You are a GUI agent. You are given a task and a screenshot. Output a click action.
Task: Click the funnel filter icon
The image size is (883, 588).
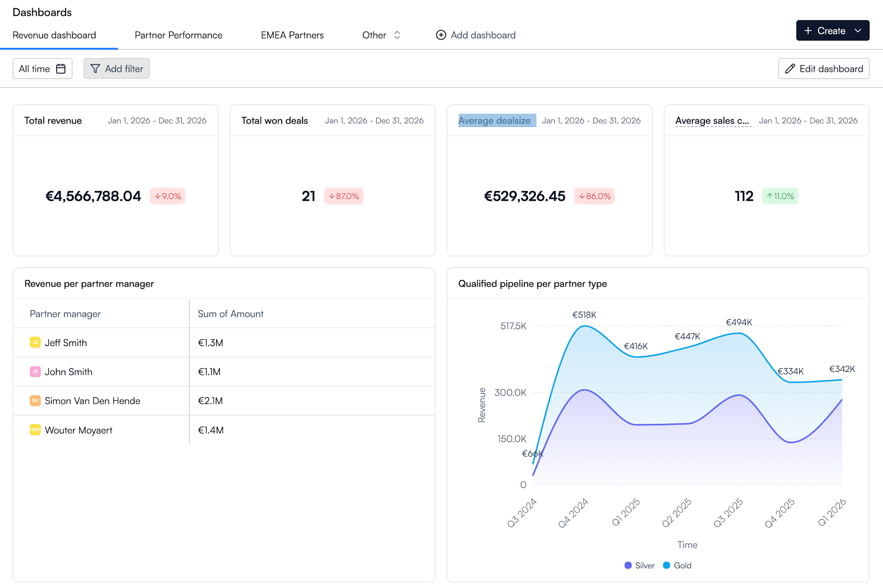click(x=95, y=69)
